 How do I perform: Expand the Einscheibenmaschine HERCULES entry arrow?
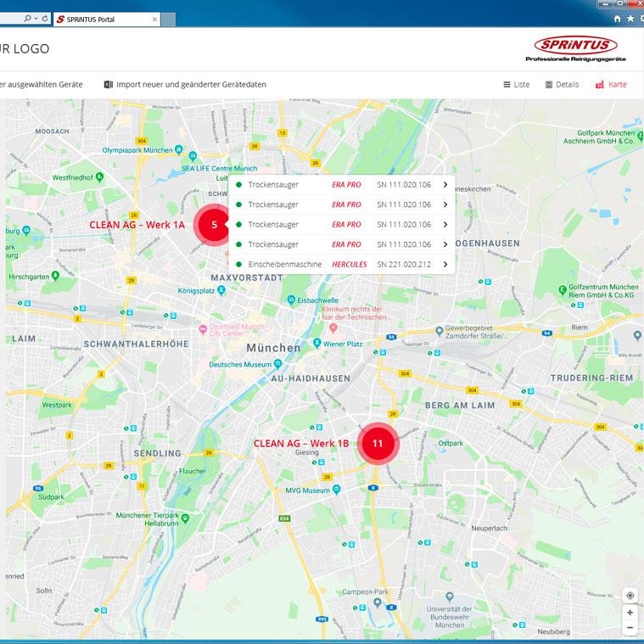tap(445, 264)
